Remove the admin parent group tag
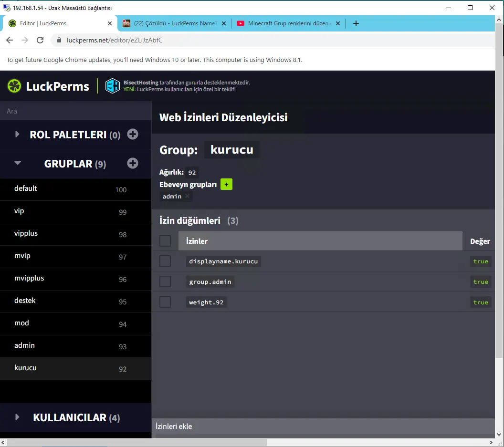 [x=187, y=196]
